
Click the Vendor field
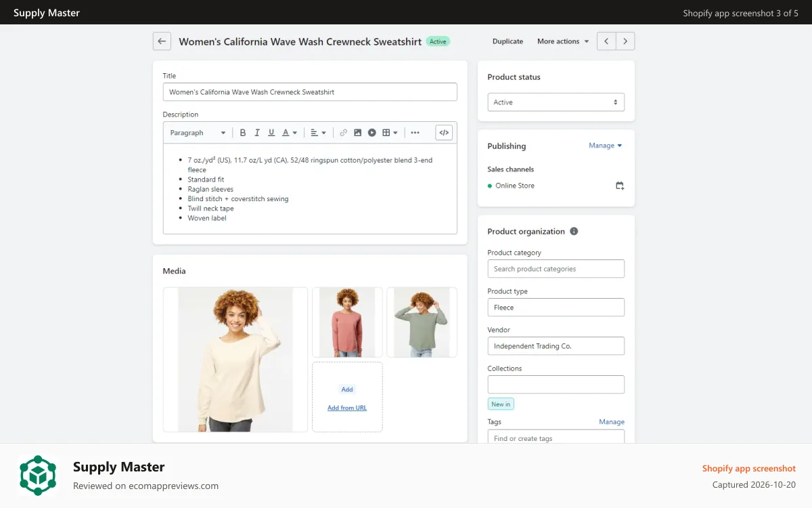pos(556,346)
